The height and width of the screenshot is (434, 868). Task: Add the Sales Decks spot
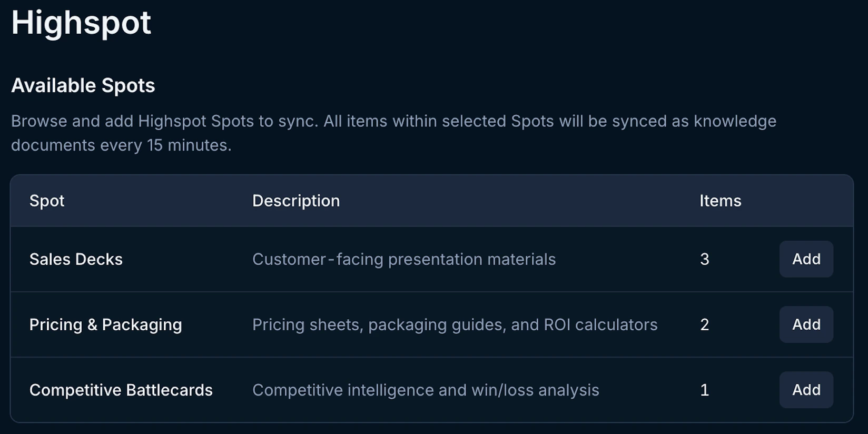click(x=806, y=259)
